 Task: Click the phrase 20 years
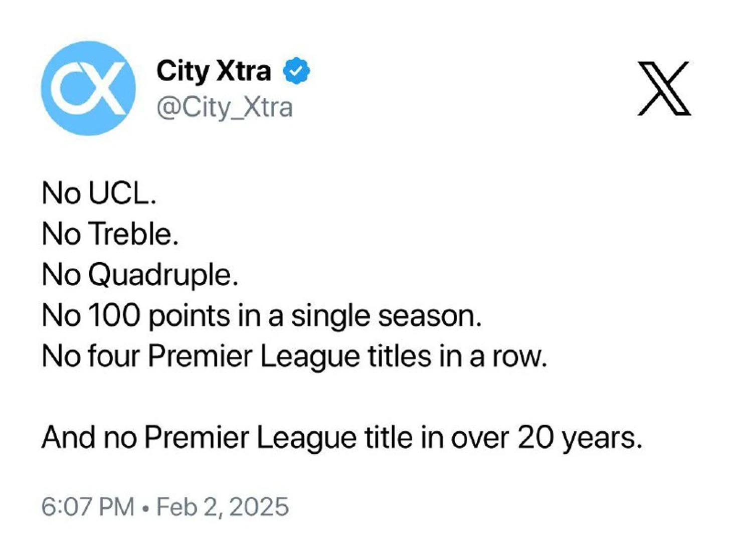point(580,439)
